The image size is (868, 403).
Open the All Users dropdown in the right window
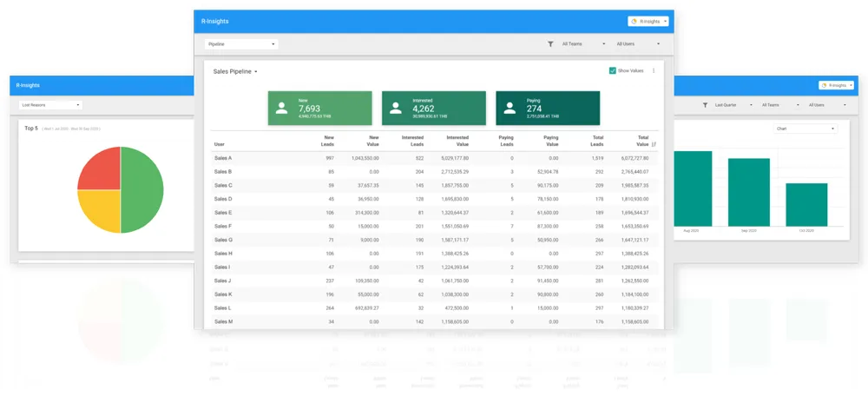827,104
